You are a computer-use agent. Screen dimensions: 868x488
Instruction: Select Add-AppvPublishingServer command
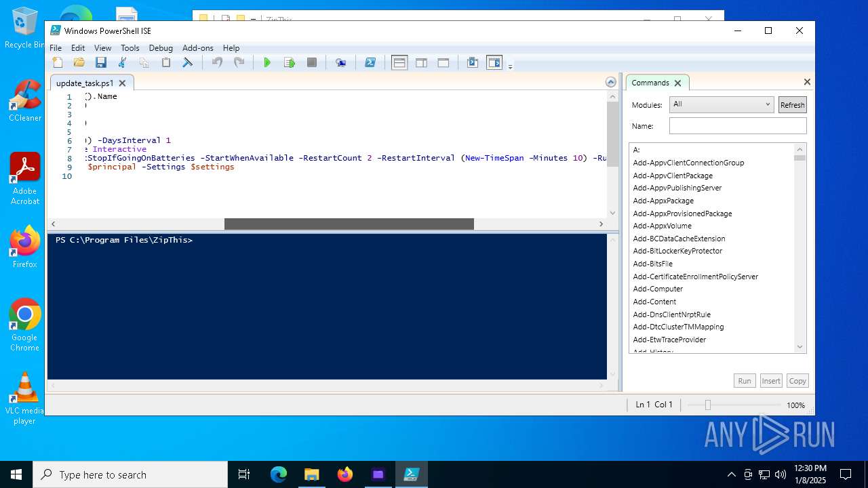pos(677,188)
